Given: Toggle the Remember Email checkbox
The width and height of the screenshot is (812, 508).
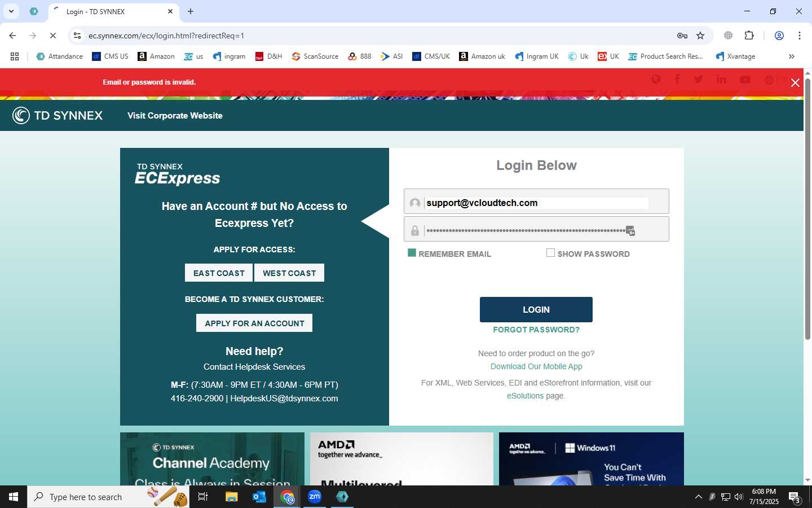Looking at the screenshot, I should [412, 253].
